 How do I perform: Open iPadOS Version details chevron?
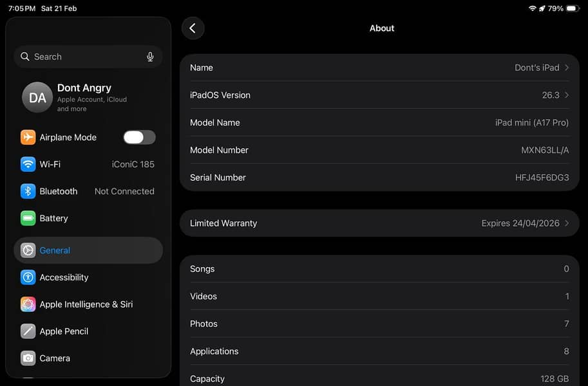tap(567, 95)
